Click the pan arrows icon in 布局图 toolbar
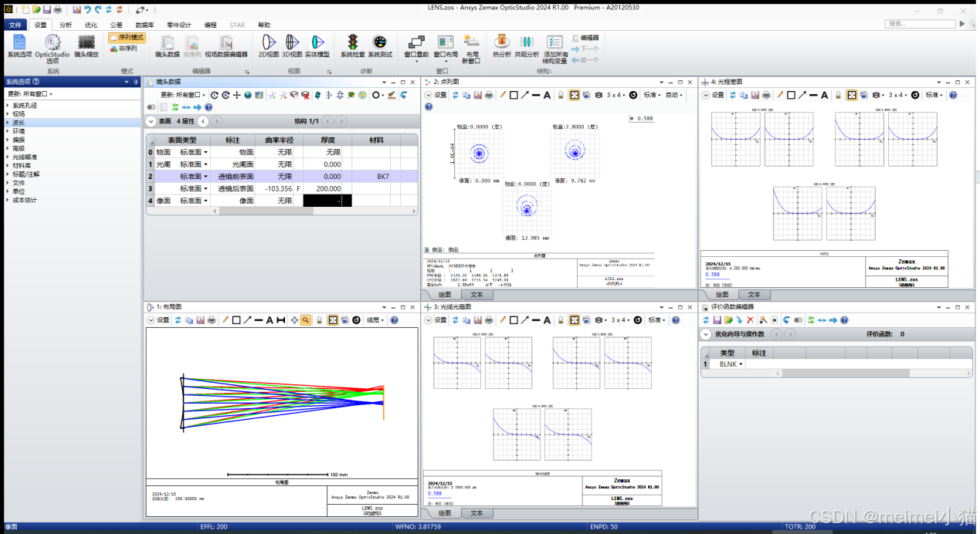980x534 pixels. [294, 319]
